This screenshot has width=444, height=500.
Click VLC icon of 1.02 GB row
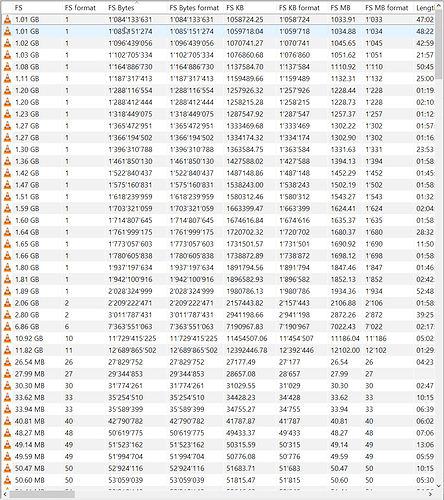tap(7, 43)
